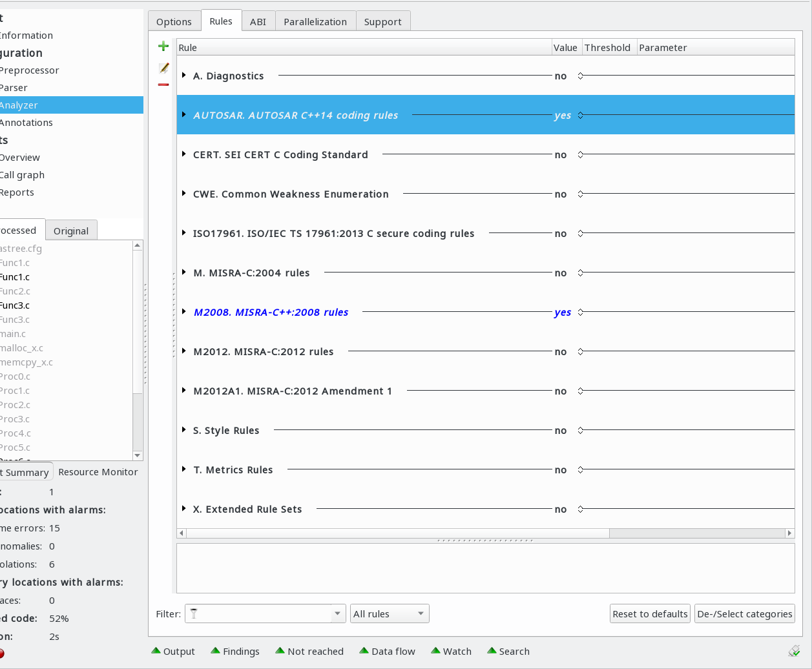Expand the ISO17961 secure coding rules group
Screen dimensions: 812x669
[x=184, y=233]
